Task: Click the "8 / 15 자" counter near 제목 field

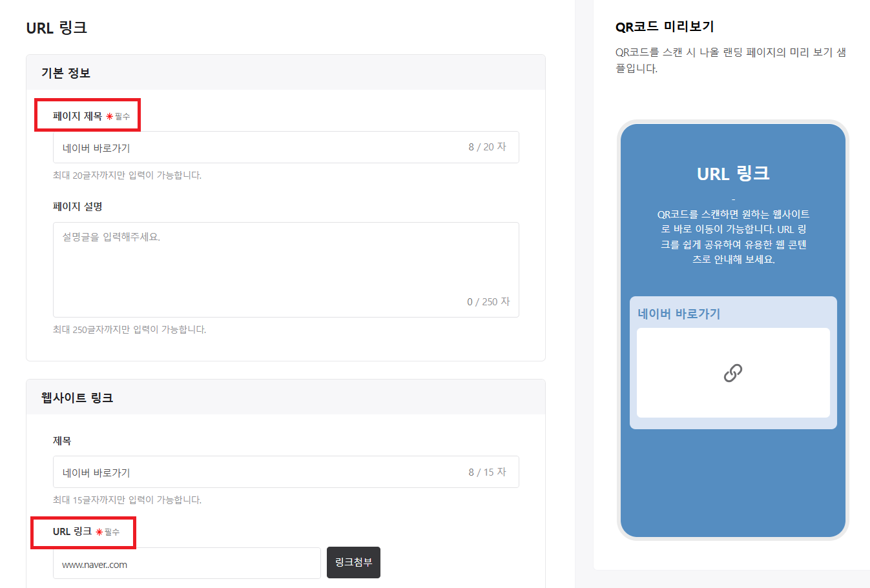Action: pos(489,472)
